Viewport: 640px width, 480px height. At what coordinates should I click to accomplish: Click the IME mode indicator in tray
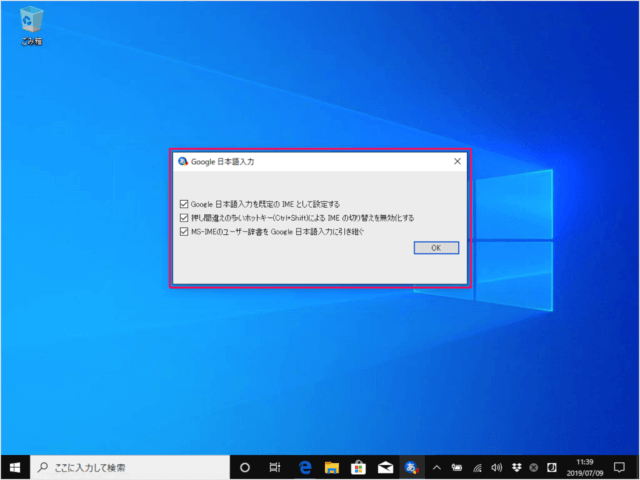pos(551,467)
